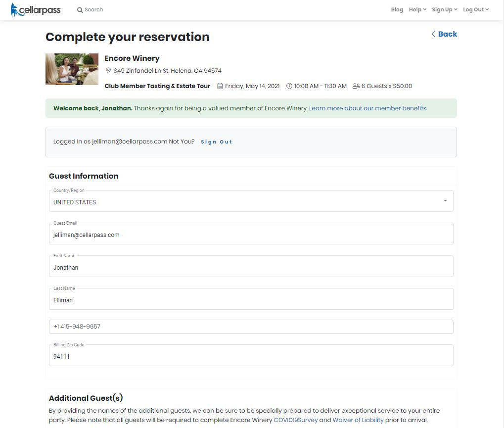The height and width of the screenshot is (428, 504).
Task: Click the Billing Zip Code field
Action: click(251, 356)
